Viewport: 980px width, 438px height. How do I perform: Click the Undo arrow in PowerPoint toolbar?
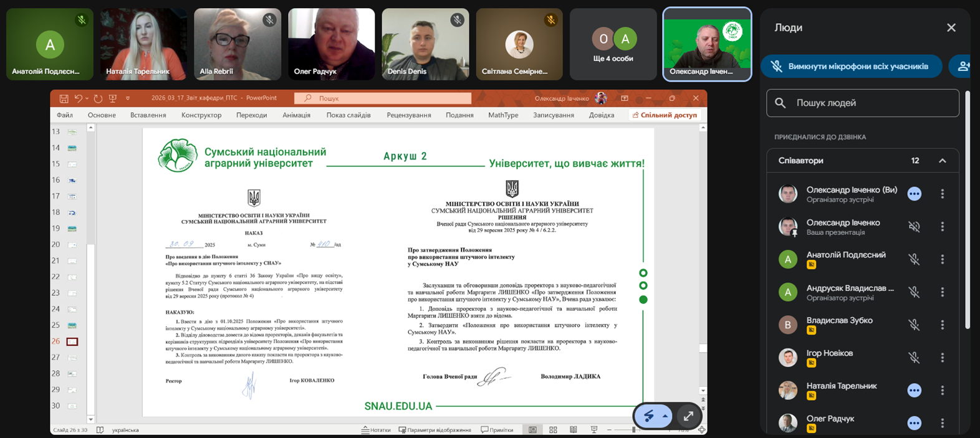click(x=79, y=98)
